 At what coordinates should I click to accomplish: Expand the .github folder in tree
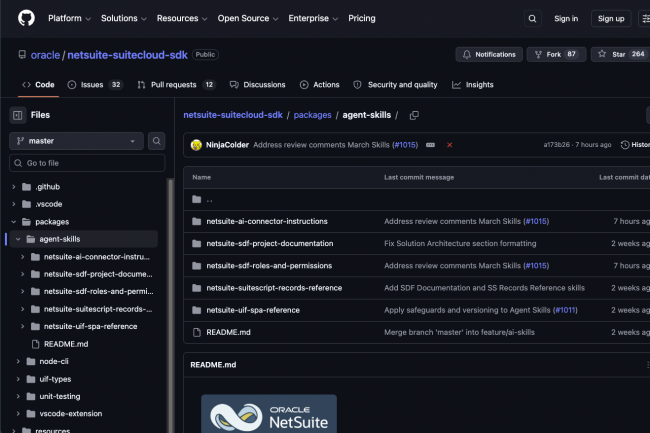14,187
